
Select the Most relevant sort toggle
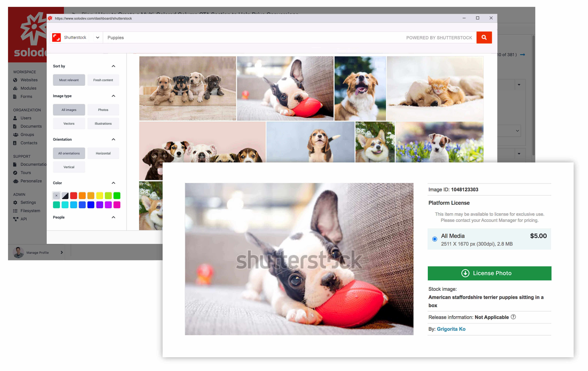69,80
